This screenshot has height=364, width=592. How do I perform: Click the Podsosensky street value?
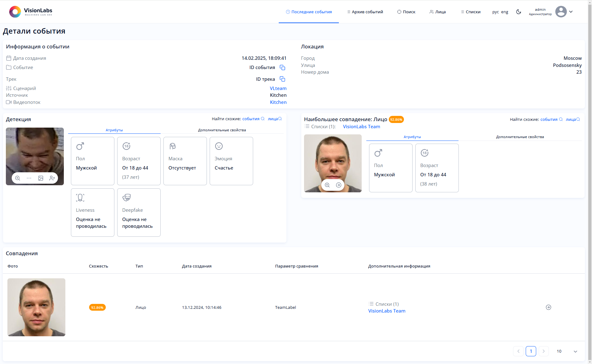tap(567, 65)
